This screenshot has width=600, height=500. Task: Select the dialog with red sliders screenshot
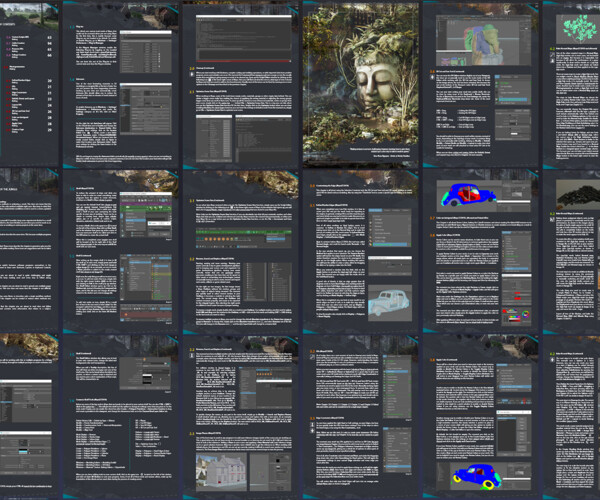517,290
